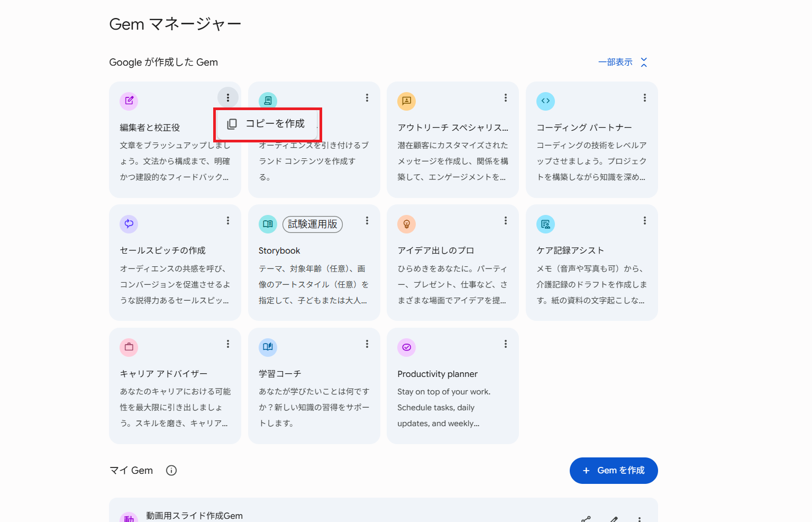Screen dimensions: 812x522
Task: Open the three-dot menu on ケア記録アシスト card
Action: [x=645, y=221]
